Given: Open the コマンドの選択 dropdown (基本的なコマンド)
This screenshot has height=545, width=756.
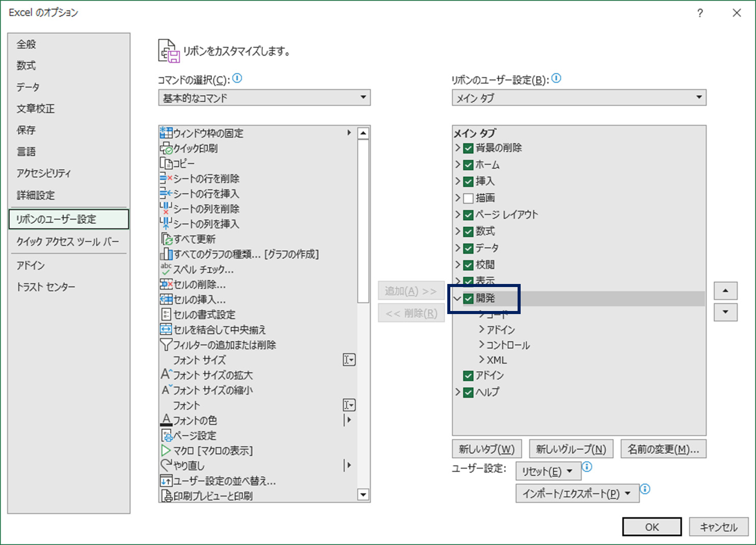Looking at the screenshot, I should [264, 98].
